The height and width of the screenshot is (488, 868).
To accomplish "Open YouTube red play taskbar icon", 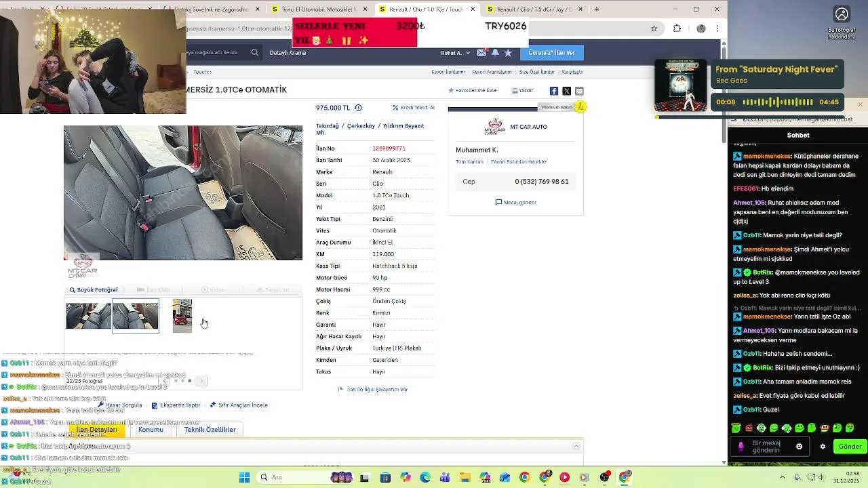I will pos(564,477).
